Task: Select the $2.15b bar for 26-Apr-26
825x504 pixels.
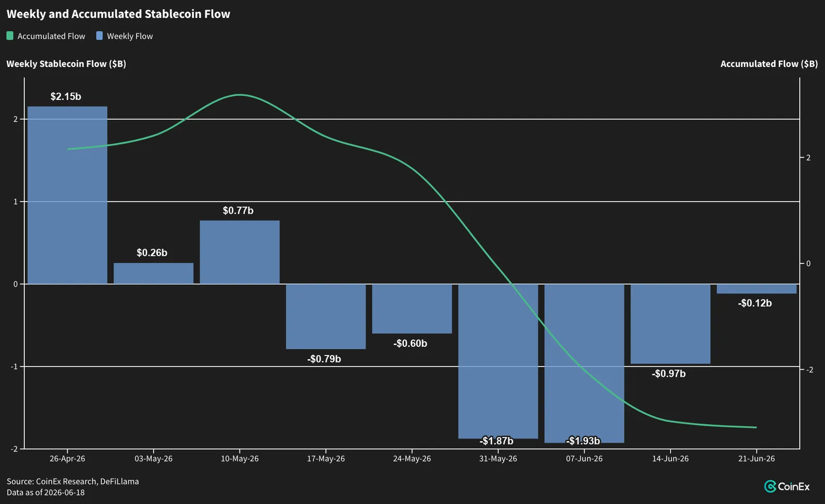Action: click(68, 195)
